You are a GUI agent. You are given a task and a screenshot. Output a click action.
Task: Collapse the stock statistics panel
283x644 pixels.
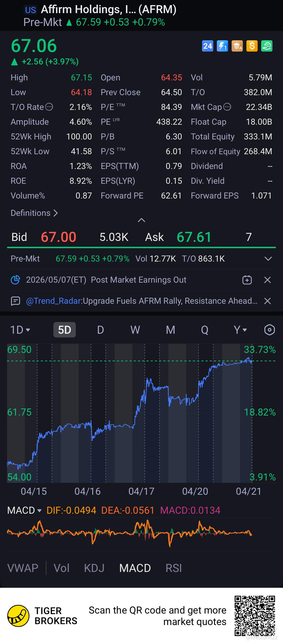[x=141, y=220]
